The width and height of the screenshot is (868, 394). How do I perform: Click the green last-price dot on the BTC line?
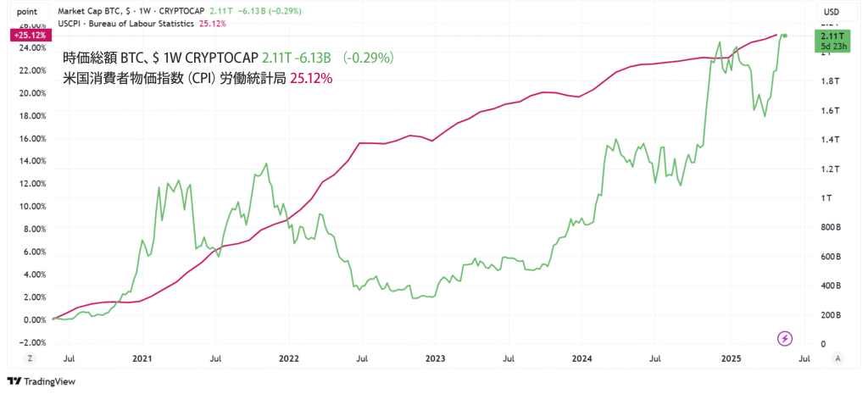point(785,35)
